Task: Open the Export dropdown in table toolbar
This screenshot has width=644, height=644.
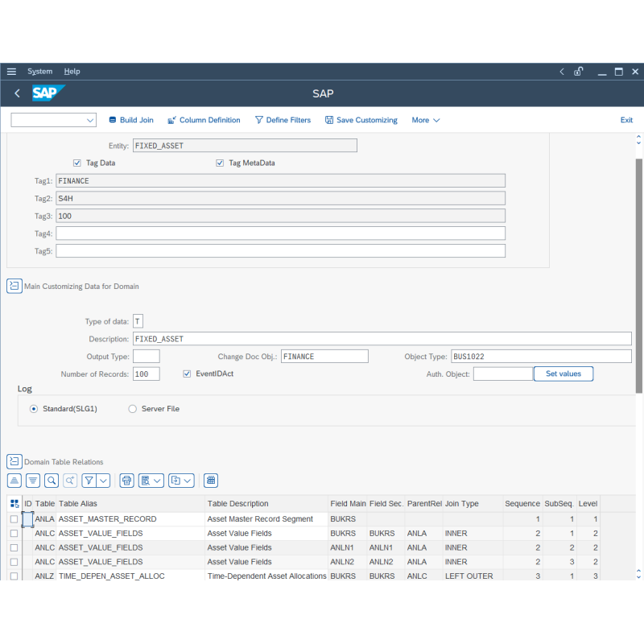Action: pos(181,480)
